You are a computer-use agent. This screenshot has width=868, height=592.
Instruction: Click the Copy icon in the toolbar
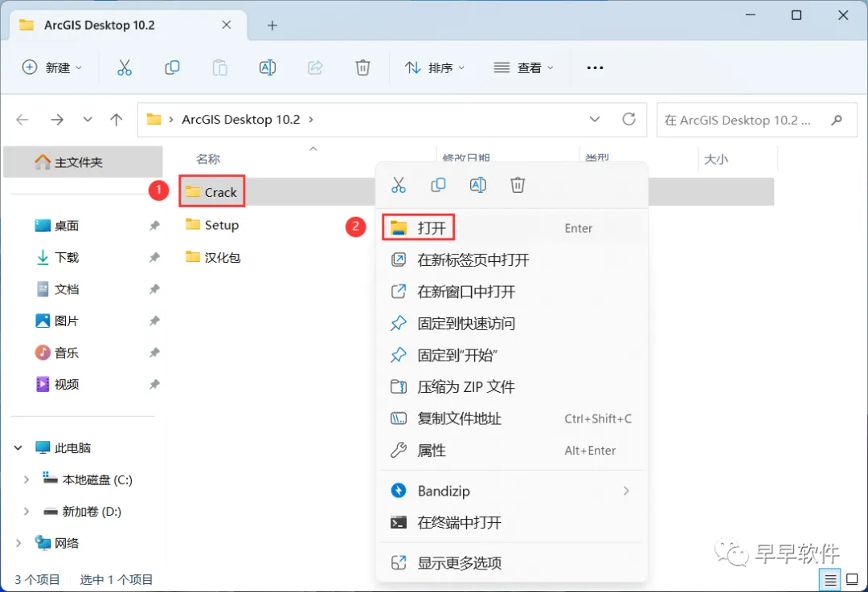pyautogui.click(x=172, y=67)
